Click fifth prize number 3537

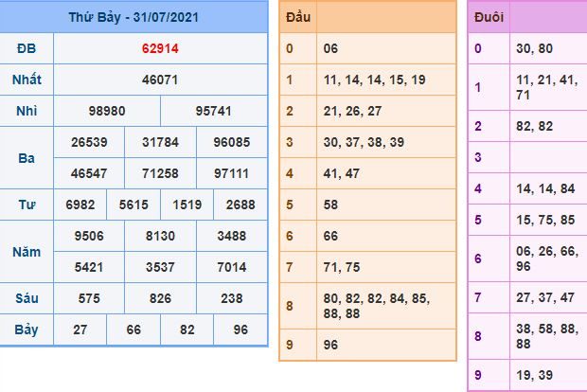160,267
